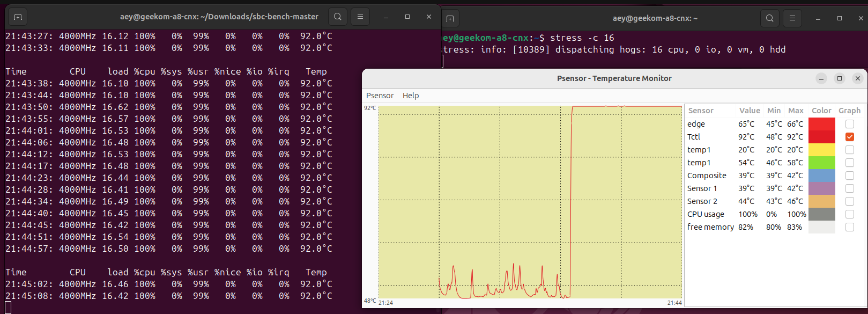Maximize the Psensor window

pyautogui.click(x=840, y=78)
